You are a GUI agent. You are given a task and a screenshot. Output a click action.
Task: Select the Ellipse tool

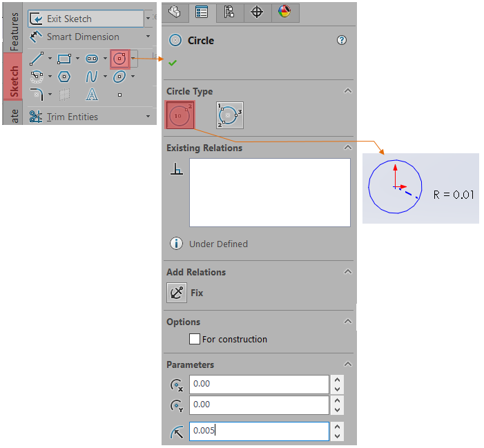click(119, 77)
